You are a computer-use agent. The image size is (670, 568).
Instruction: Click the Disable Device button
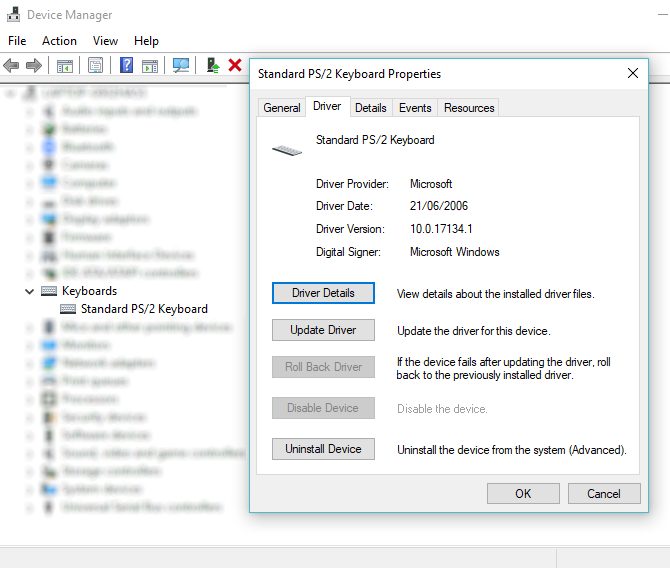point(323,408)
